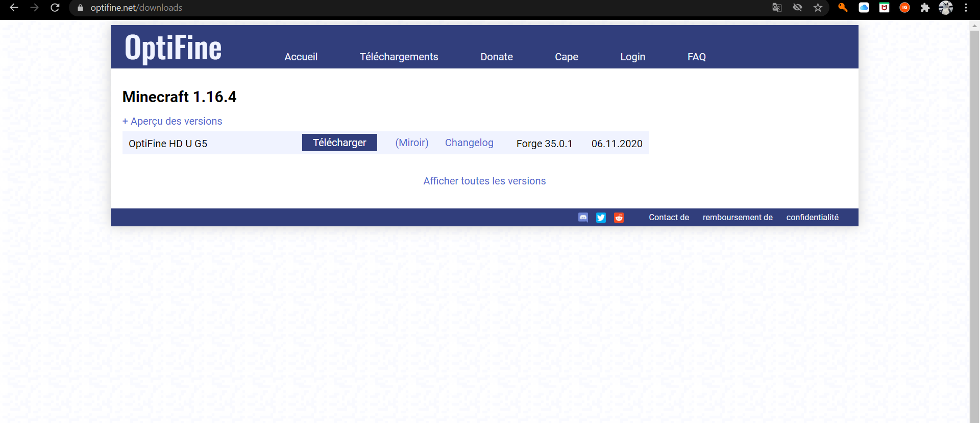Click the browser back arrow
Screen dimensions: 980x423
click(x=14, y=8)
